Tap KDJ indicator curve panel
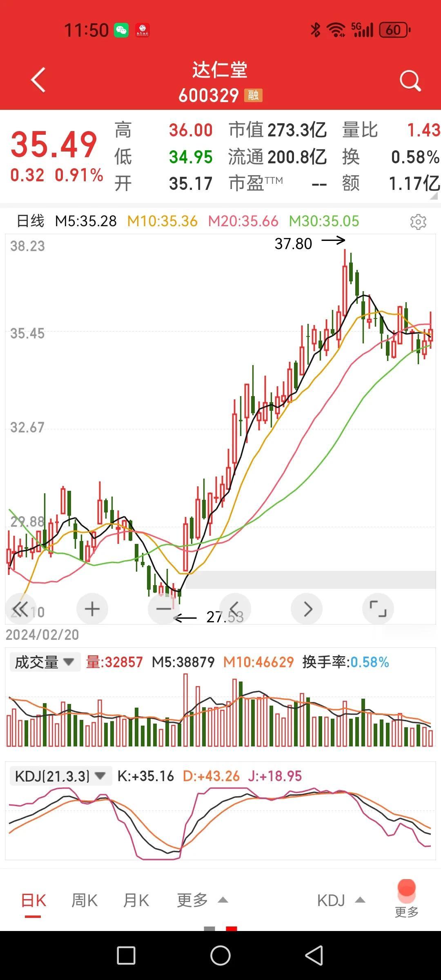 [x=220, y=823]
